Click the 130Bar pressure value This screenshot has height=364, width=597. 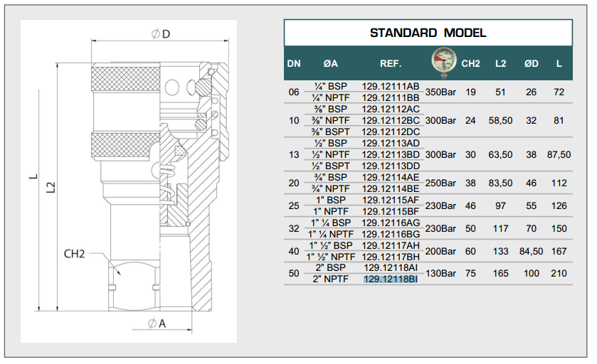coord(440,274)
